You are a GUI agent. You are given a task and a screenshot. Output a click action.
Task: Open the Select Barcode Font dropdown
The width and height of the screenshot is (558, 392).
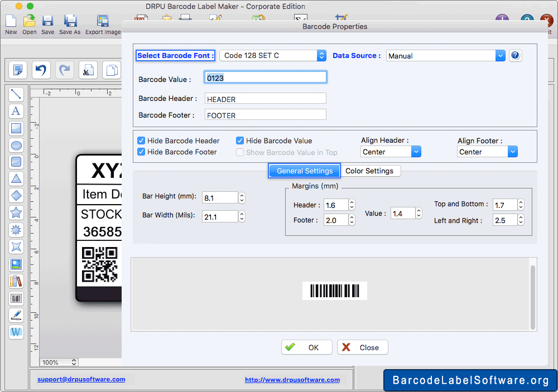(x=273, y=56)
